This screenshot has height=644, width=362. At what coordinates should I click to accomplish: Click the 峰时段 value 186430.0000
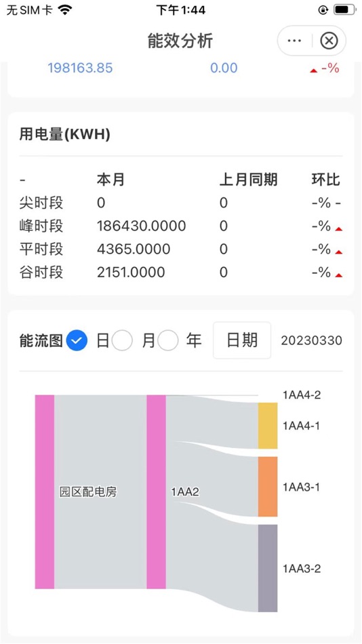pos(142,226)
